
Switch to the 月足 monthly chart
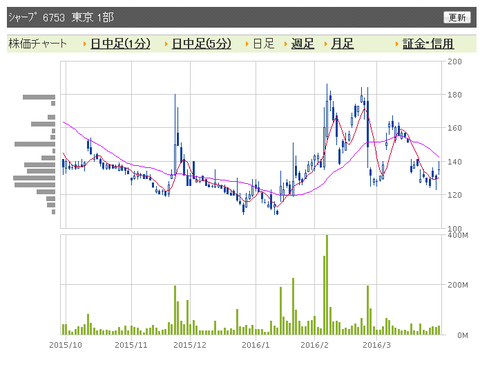pyautogui.click(x=342, y=44)
